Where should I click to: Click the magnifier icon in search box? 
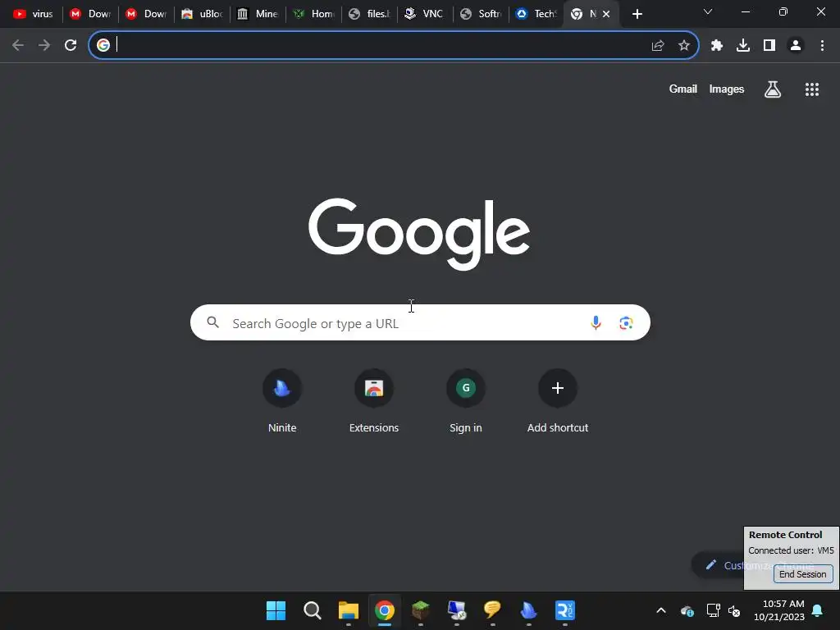coord(213,322)
